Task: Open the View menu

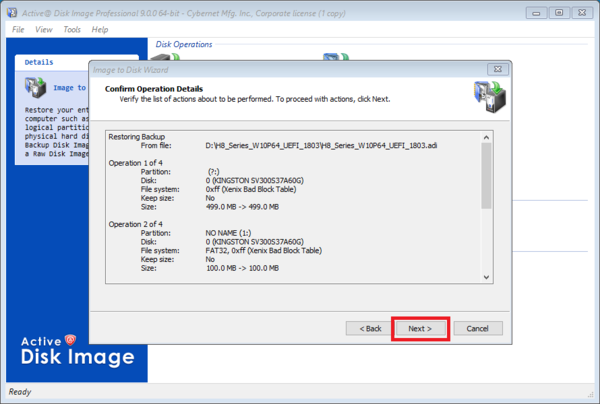Action: coord(44,29)
